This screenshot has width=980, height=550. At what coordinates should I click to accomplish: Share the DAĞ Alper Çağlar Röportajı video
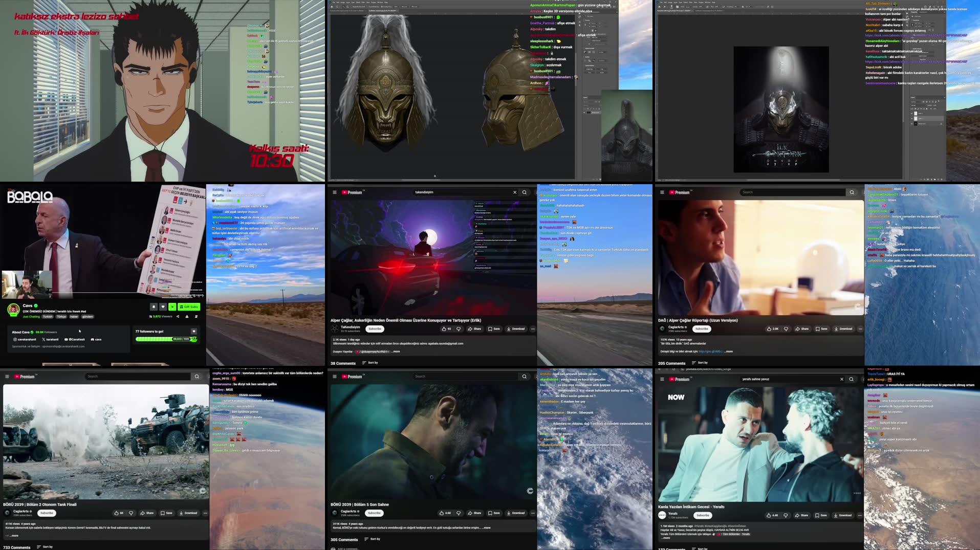point(802,329)
